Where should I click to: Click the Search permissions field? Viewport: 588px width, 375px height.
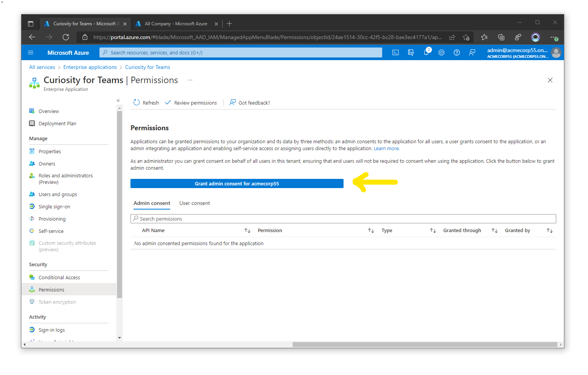point(343,219)
